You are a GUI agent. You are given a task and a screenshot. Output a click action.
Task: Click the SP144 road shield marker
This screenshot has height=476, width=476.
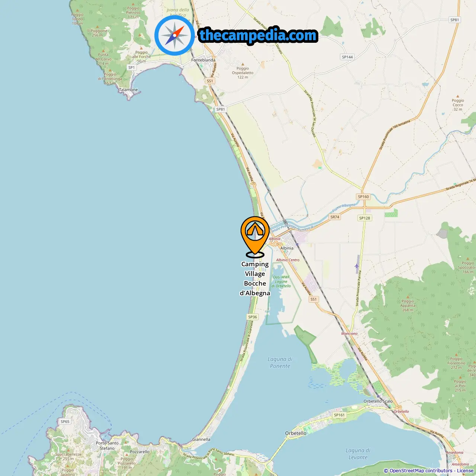[x=347, y=57]
